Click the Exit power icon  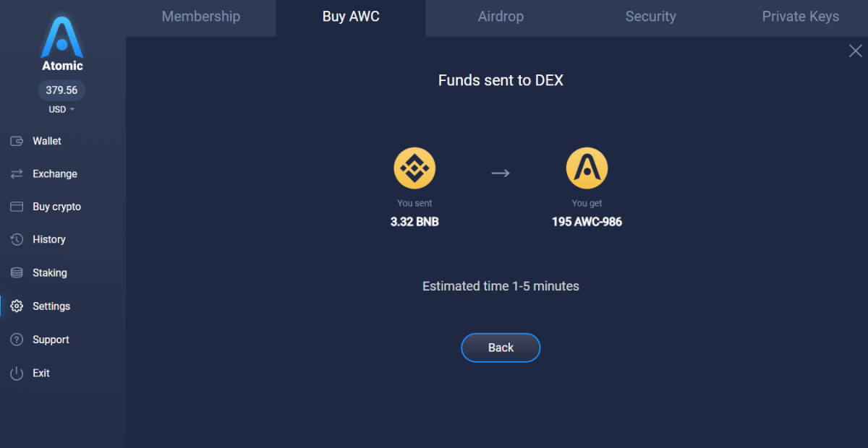[x=17, y=373]
